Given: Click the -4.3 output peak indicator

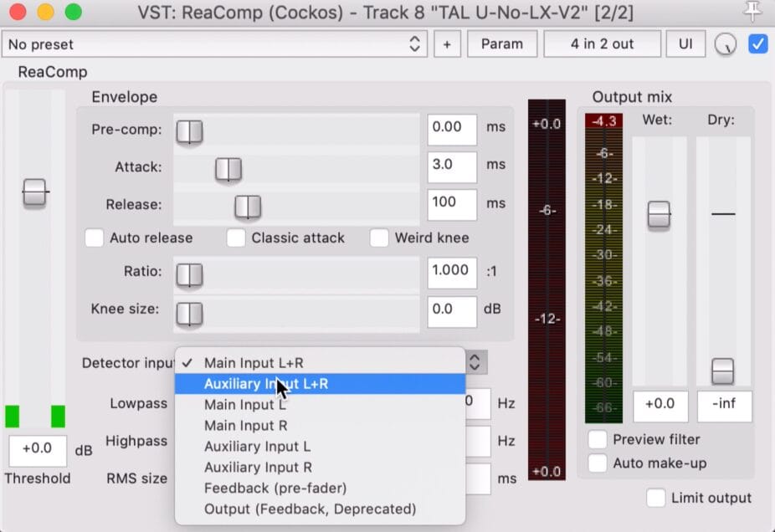Looking at the screenshot, I should pos(603,121).
